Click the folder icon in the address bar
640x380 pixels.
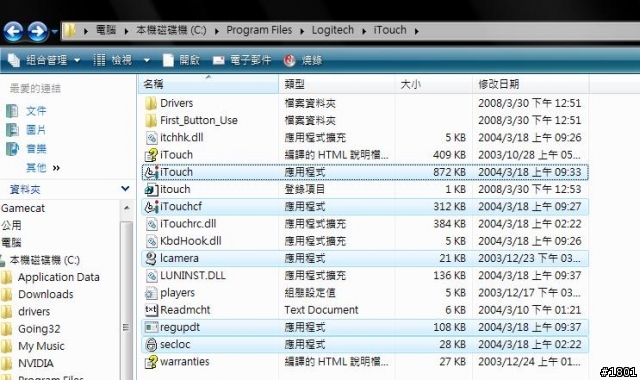pos(70,31)
